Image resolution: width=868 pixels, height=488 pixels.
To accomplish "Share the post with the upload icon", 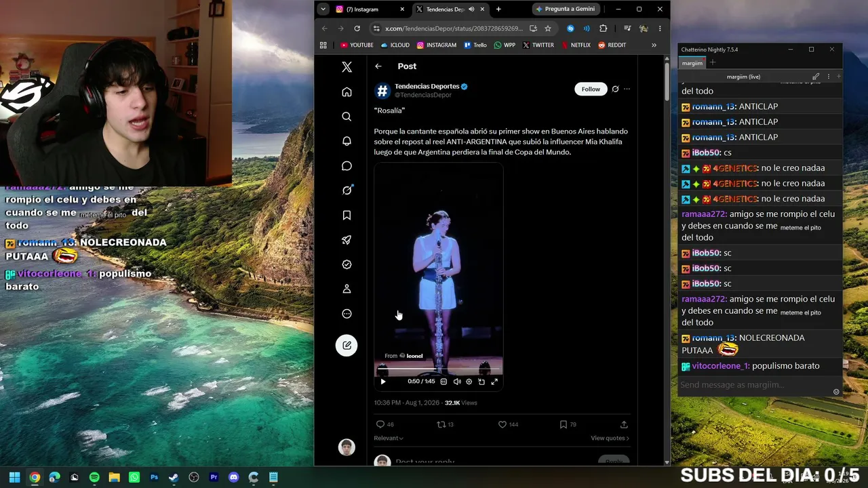I will coord(624,424).
